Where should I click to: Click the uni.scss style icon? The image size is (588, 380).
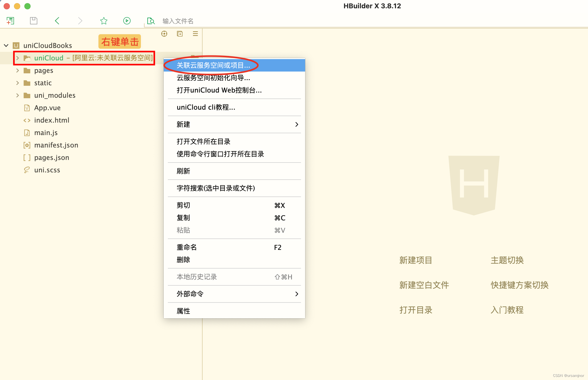[x=27, y=170]
